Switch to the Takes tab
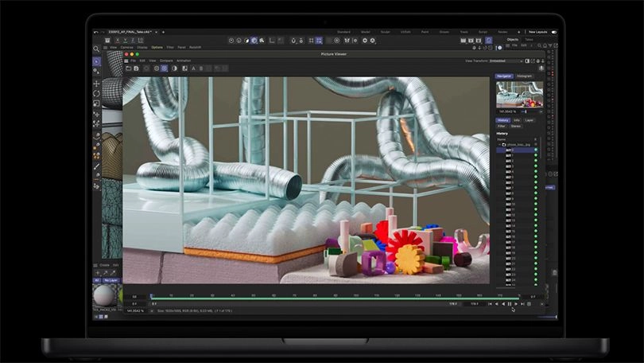The width and height of the screenshot is (644, 363). [x=529, y=40]
